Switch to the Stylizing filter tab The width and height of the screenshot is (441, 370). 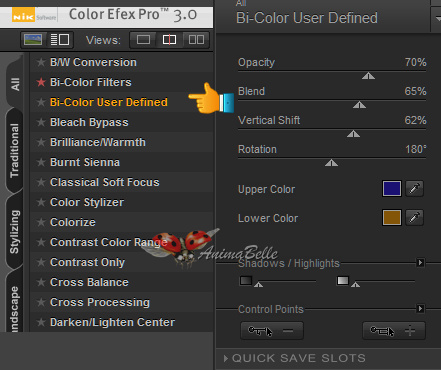tap(14, 232)
